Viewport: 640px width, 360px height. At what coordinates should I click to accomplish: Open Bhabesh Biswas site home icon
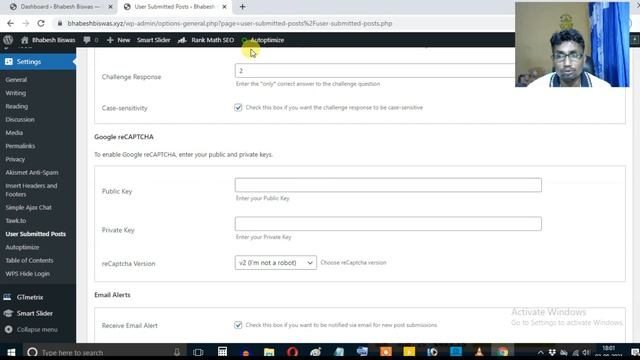tap(24, 40)
